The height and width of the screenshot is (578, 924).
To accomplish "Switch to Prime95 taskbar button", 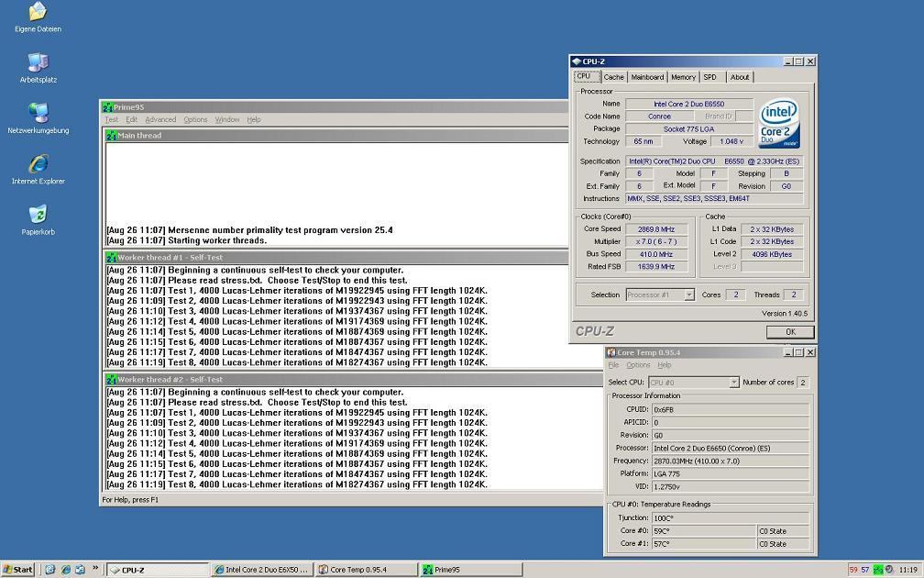I will (469, 570).
